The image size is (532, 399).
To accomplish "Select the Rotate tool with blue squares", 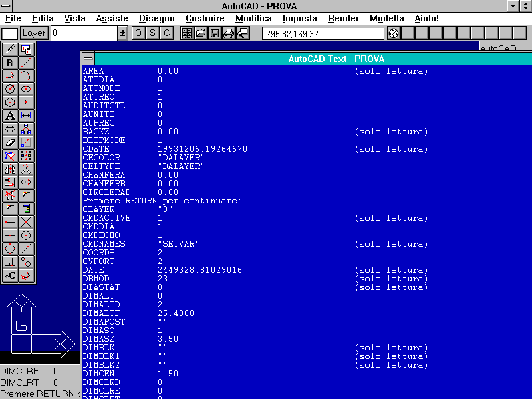I will (10, 156).
